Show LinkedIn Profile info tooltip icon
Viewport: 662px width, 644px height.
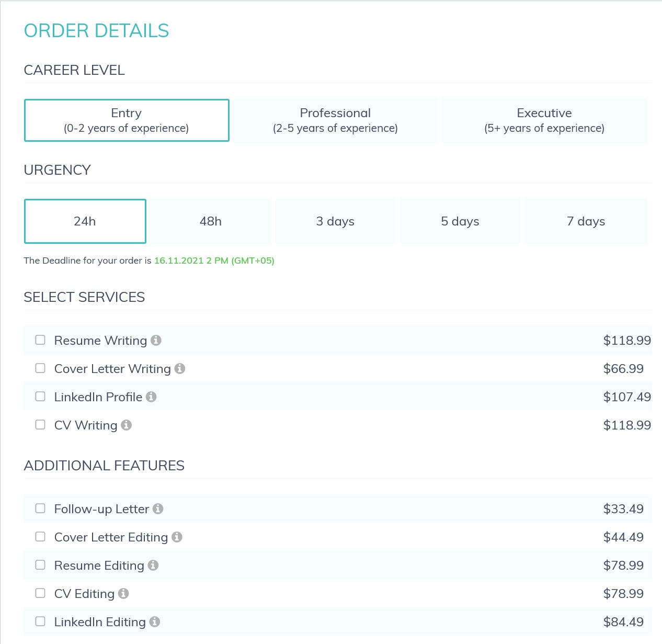151,397
